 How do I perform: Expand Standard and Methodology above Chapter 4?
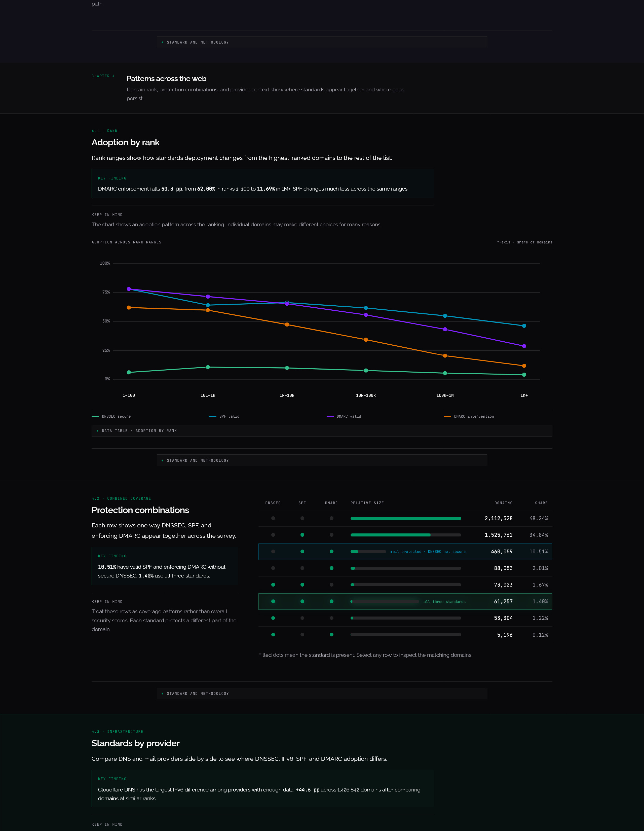pos(322,42)
